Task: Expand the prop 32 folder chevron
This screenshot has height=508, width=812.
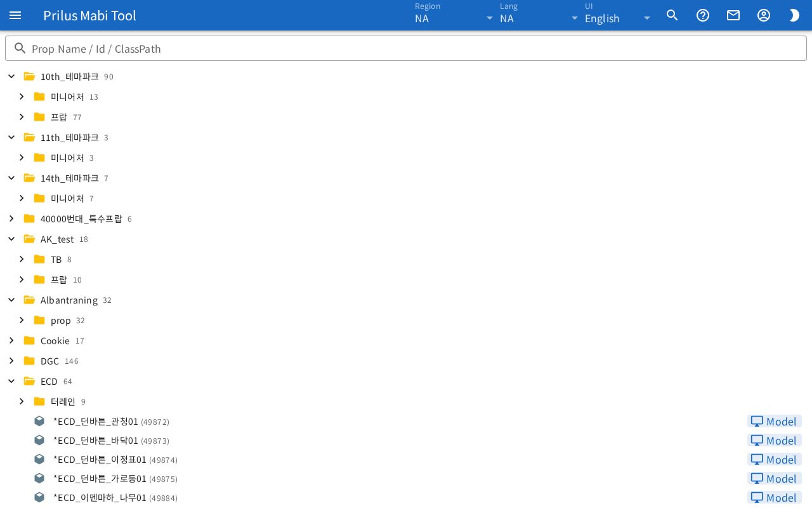Action: pyautogui.click(x=22, y=320)
